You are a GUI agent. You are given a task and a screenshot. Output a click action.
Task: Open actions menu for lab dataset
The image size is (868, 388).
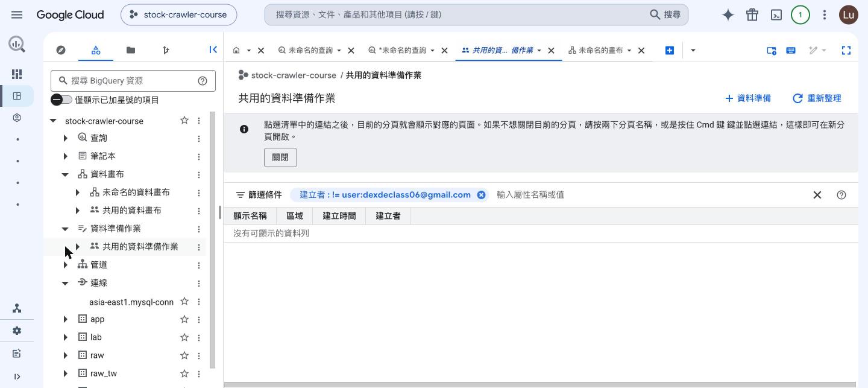coord(199,337)
